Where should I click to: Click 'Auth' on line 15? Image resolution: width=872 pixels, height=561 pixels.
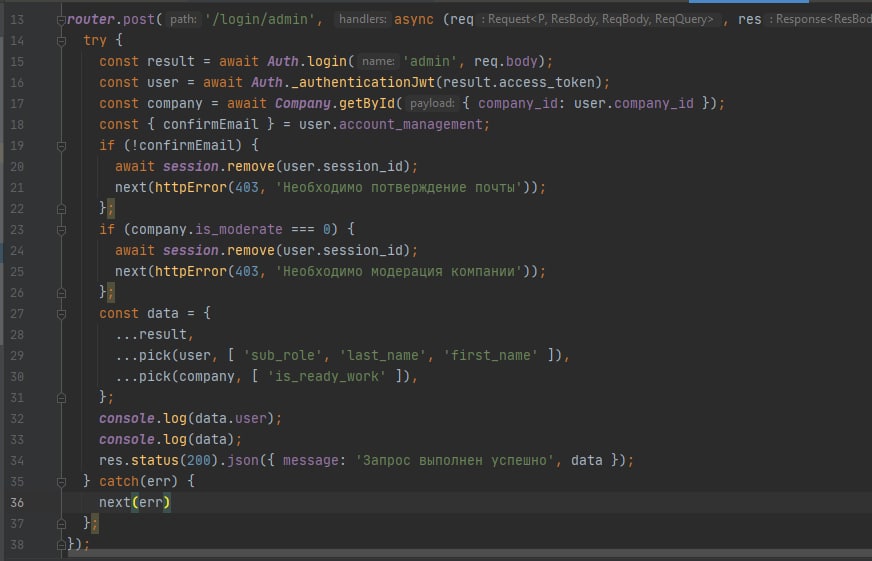pyautogui.click(x=283, y=61)
